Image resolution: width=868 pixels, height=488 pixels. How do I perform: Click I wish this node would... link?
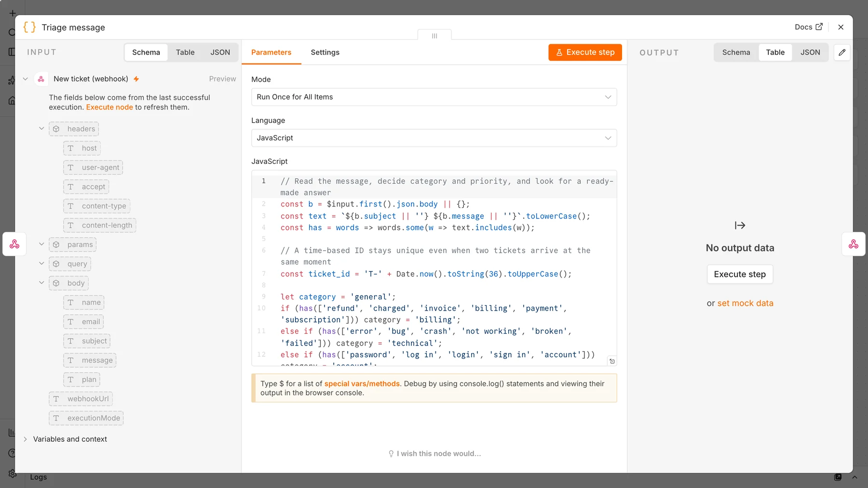[x=434, y=454]
